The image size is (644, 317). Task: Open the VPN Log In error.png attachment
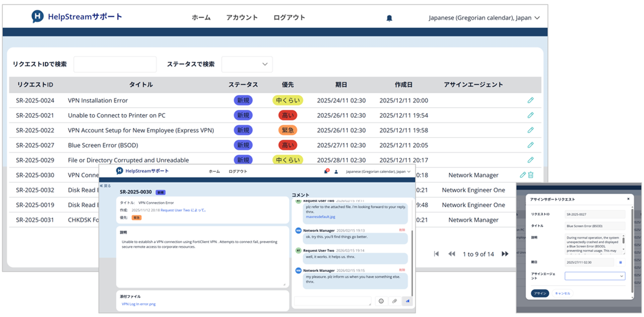coord(138,304)
